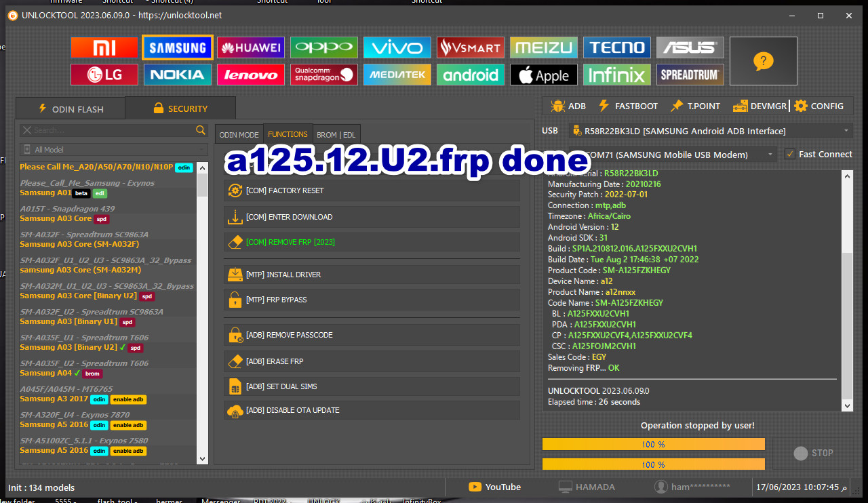
Task: Select Samsung A01 beta edl model
Action: (x=64, y=193)
